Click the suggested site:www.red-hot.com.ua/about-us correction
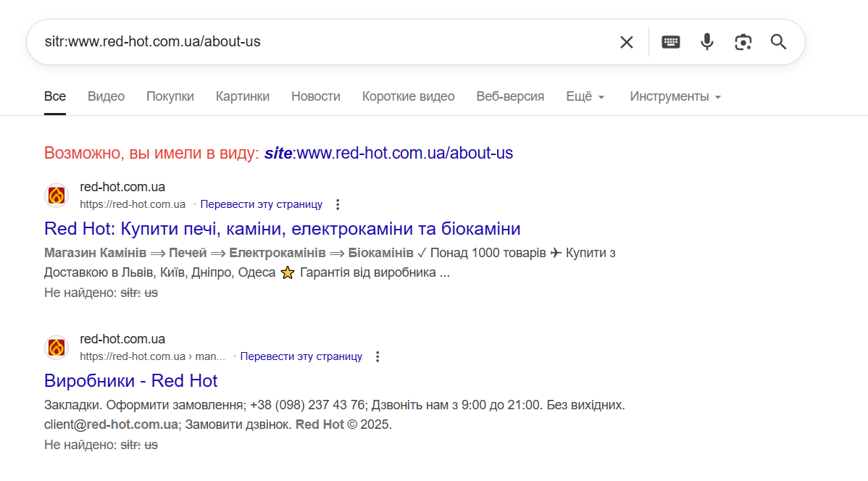868x481 pixels. click(x=388, y=153)
